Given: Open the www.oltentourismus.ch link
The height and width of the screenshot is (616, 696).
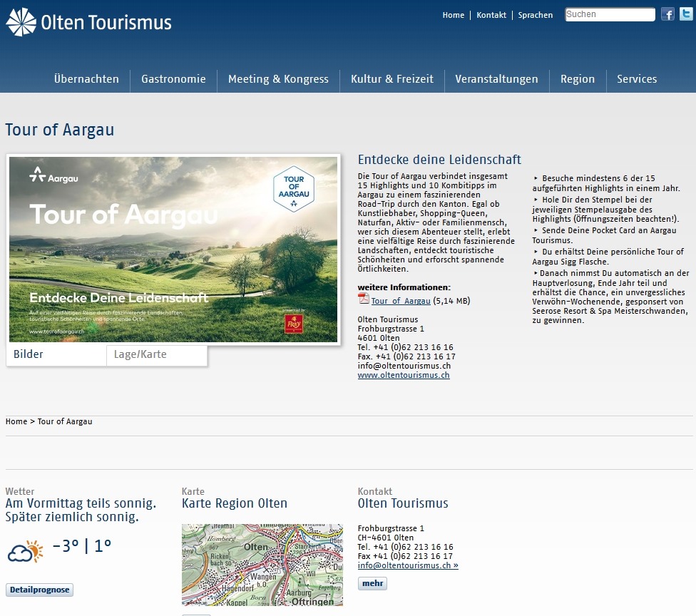Looking at the screenshot, I should coord(404,375).
